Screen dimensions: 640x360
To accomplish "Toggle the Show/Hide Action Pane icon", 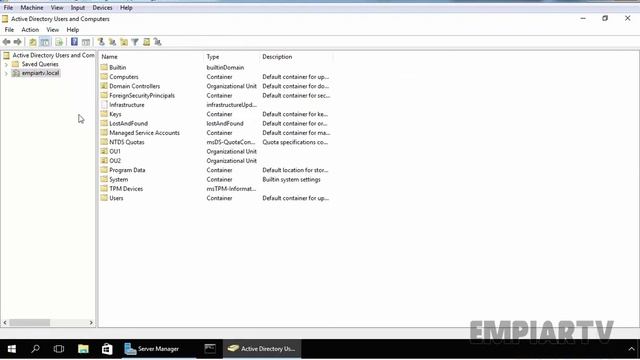I will click(86, 42).
